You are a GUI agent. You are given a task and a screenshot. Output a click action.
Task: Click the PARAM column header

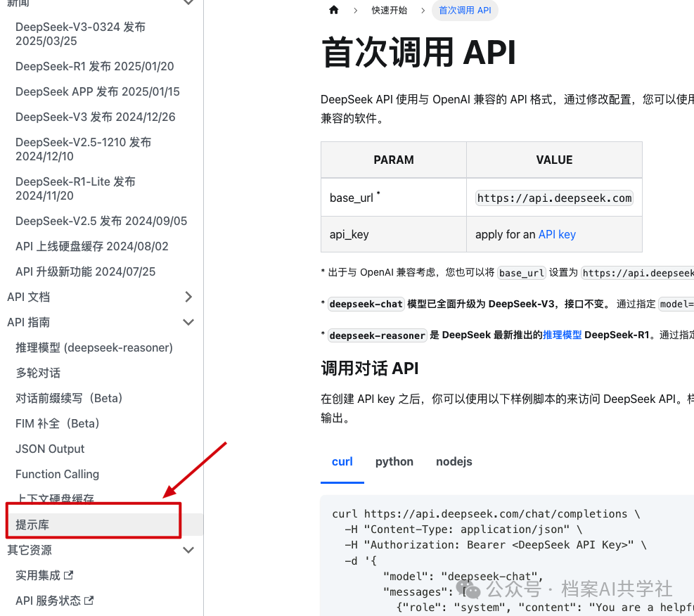394,160
